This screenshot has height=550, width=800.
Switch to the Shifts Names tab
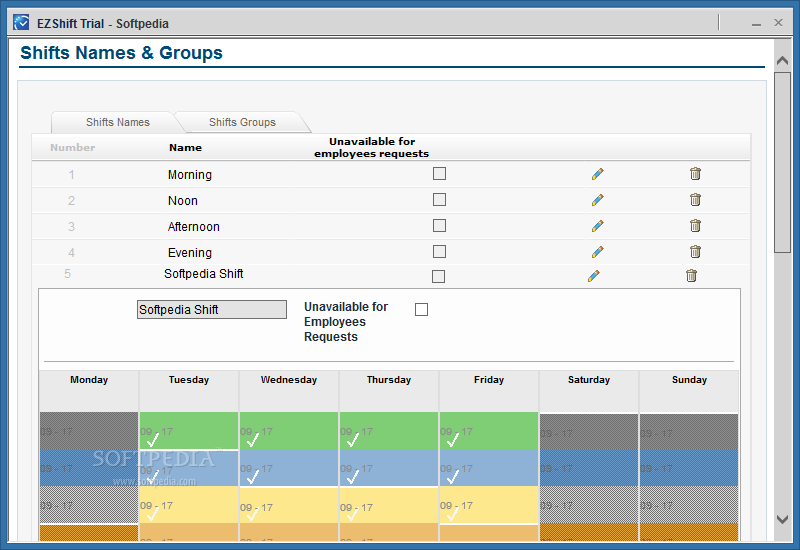click(x=117, y=122)
